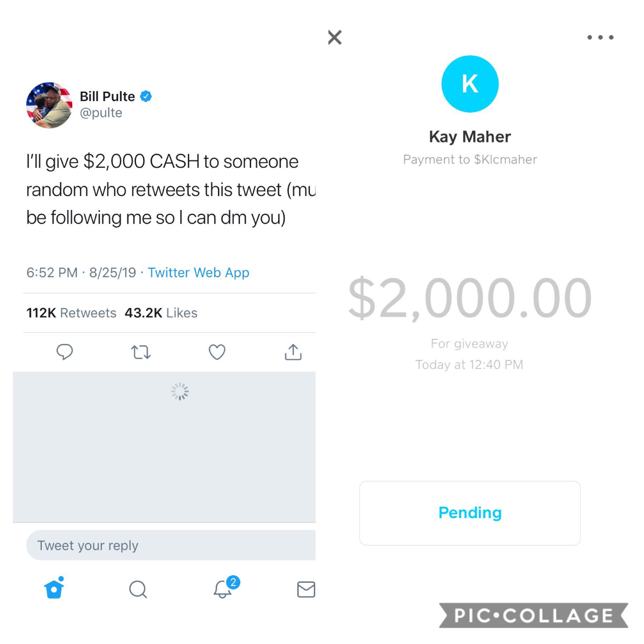This screenshot has height=644, width=644.
Task: Open the share tweet icon
Action: click(x=293, y=352)
